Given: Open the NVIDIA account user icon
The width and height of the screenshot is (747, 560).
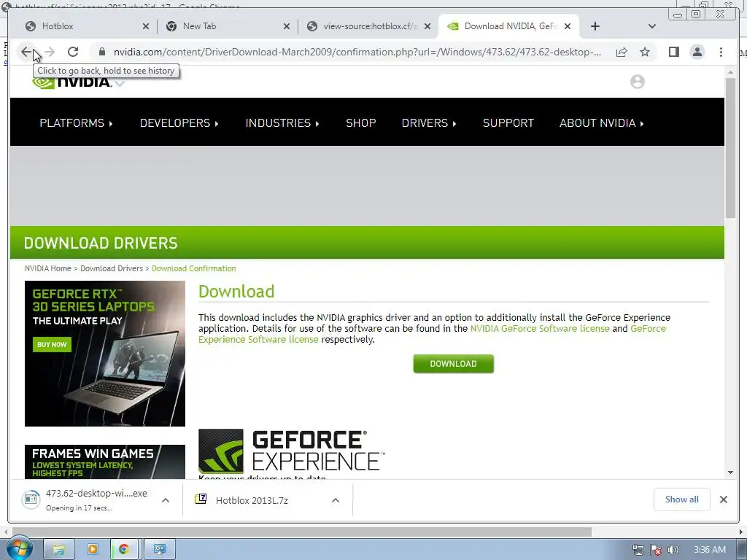Looking at the screenshot, I should [x=638, y=82].
